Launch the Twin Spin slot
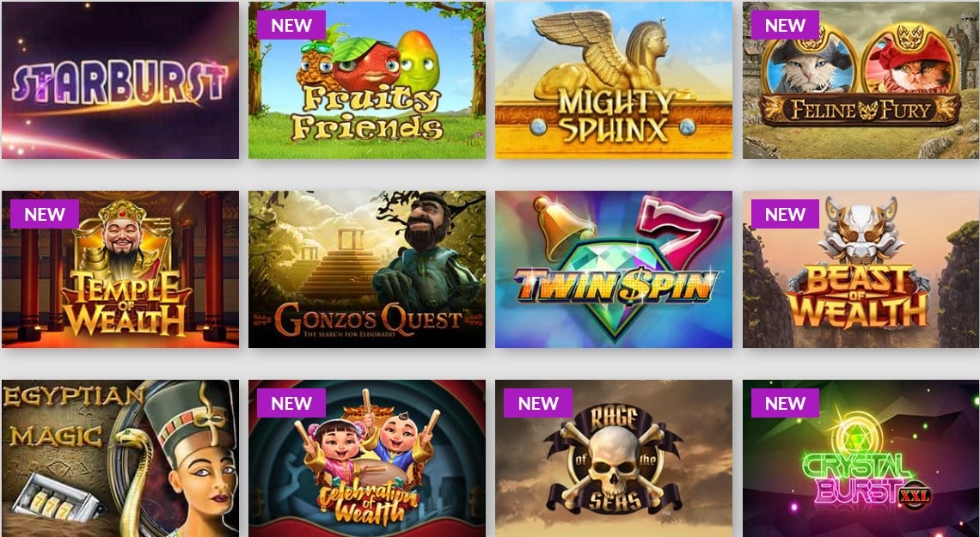 click(x=614, y=269)
